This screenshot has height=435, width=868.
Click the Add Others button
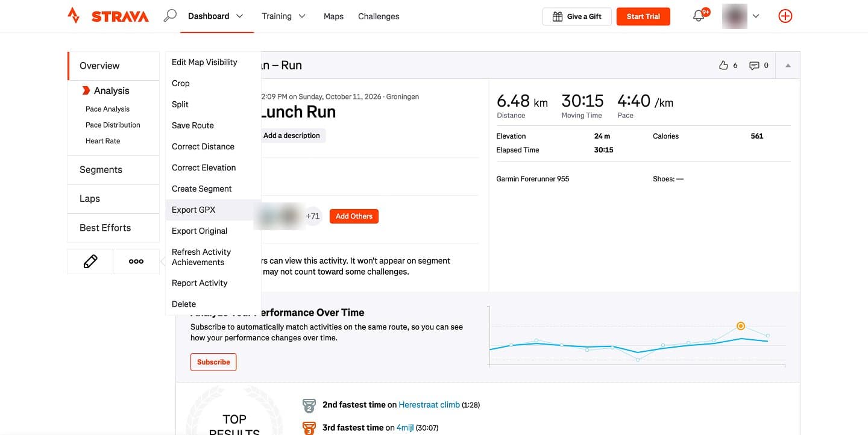pos(354,216)
